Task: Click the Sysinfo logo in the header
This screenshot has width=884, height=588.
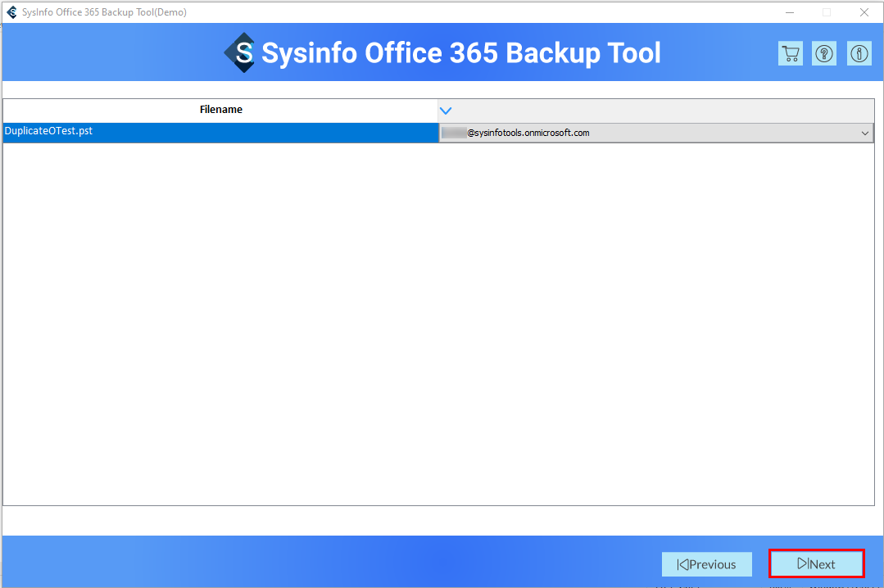Action: [240, 53]
